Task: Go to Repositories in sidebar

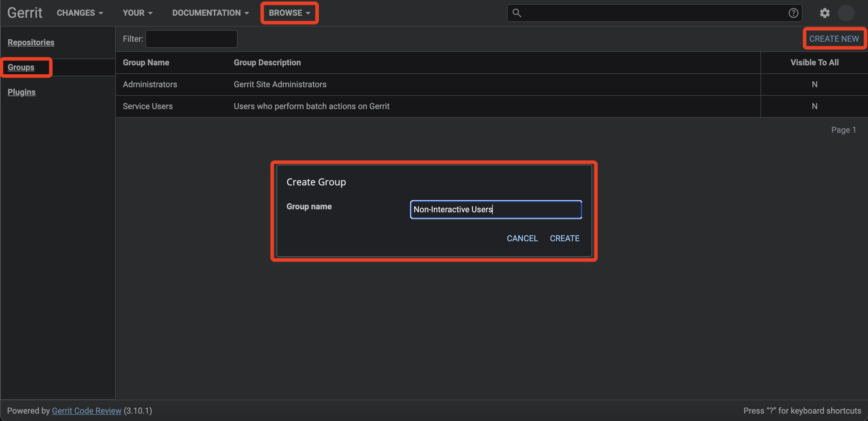Action: (31, 43)
